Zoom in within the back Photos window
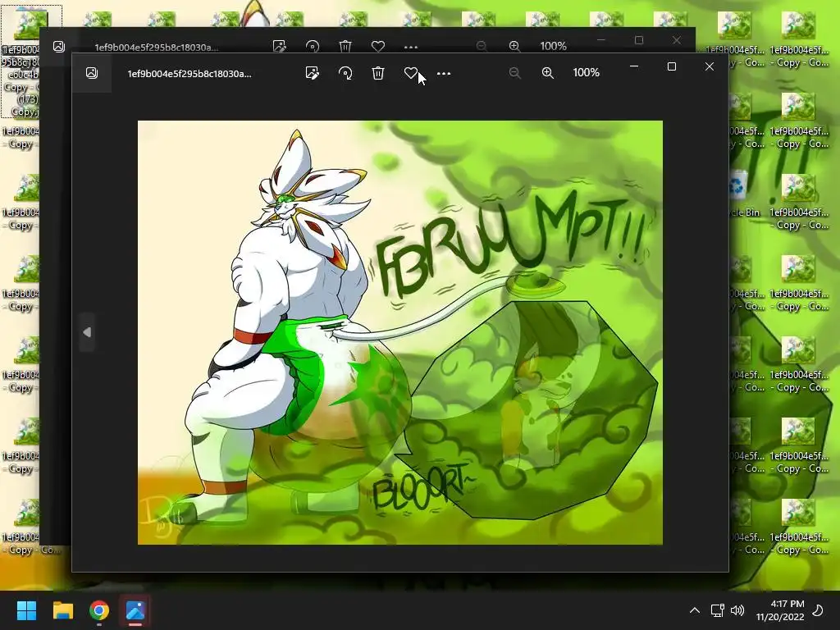 coord(514,47)
